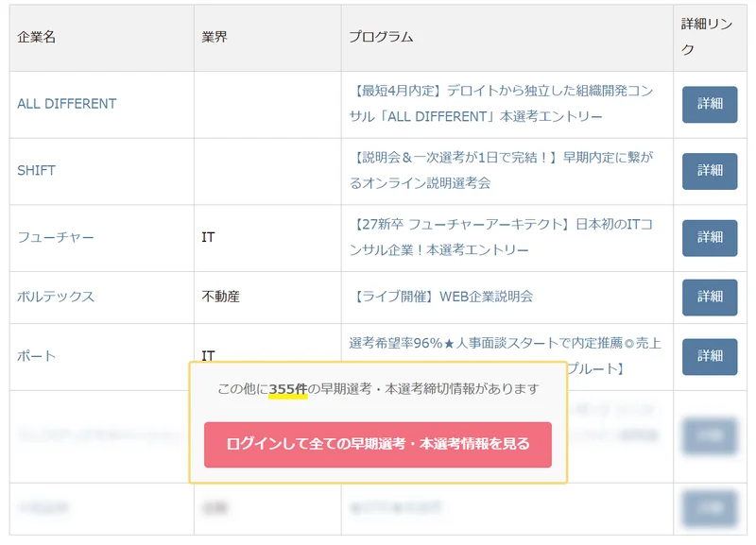Click 詳細 button in SHIFT row
The height and width of the screenshot is (545, 756).
coord(710,171)
